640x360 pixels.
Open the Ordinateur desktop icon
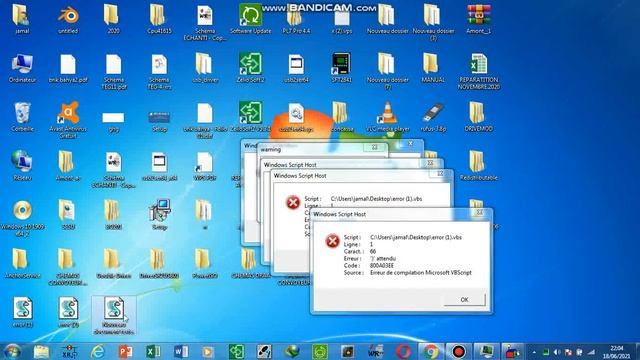coord(22,68)
